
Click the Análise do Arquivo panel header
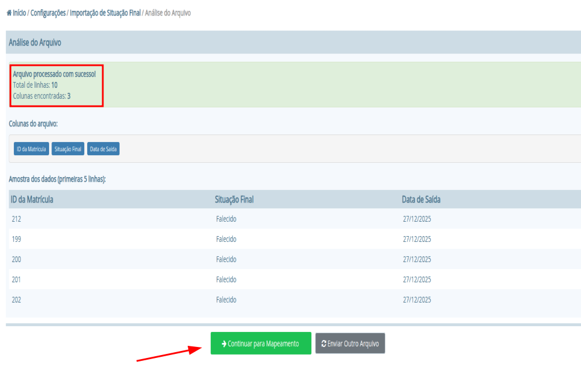tap(35, 43)
